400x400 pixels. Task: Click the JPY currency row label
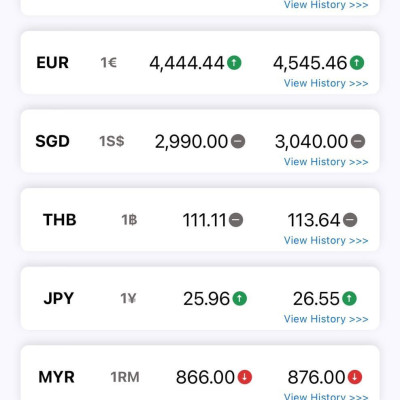(x=59, y=298)
